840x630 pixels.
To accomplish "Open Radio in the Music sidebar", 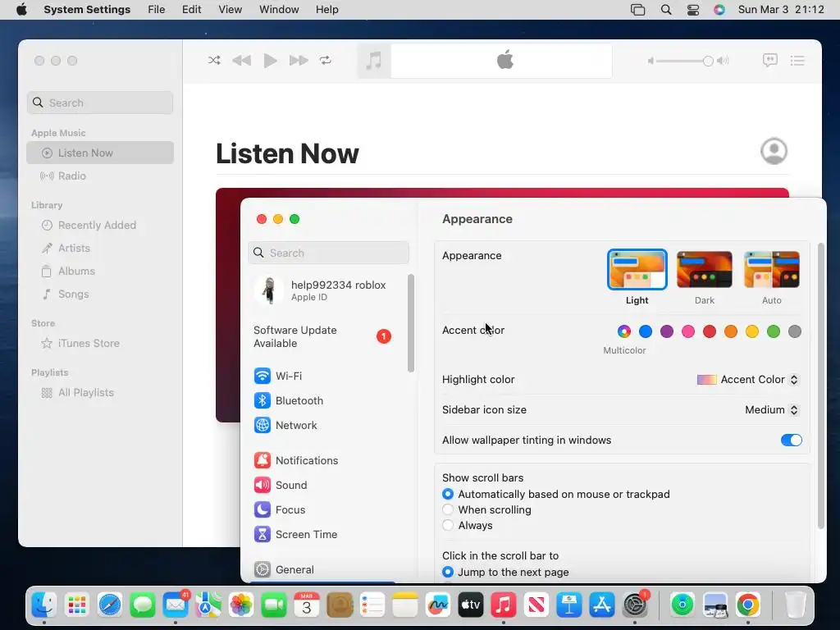I will coord(100,176).
